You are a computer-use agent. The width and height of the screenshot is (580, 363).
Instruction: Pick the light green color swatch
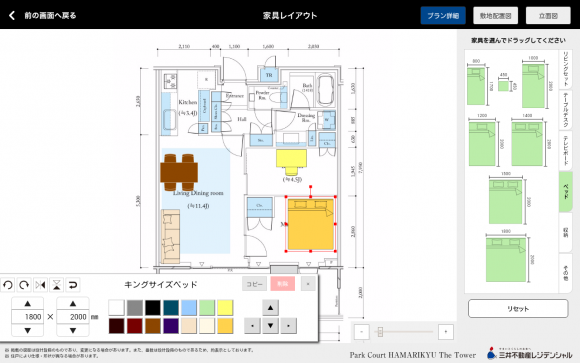(x=207, y=308)
